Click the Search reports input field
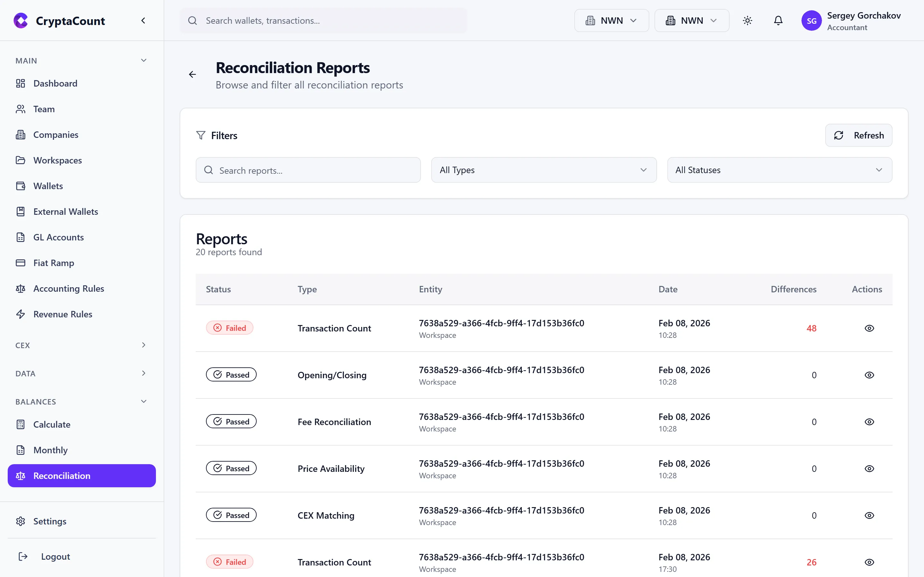The height and width of the screenshot is (577, 924). click(x=308, y=170)
